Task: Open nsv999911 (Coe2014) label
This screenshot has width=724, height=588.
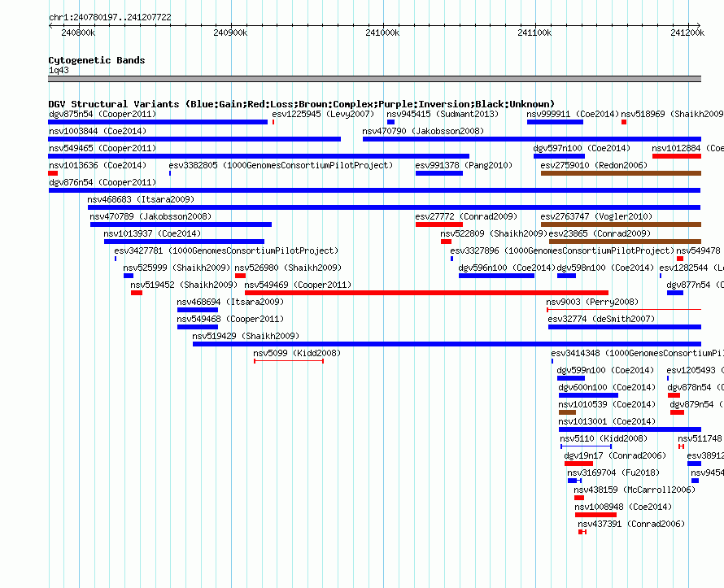Action: click(573, 114)
